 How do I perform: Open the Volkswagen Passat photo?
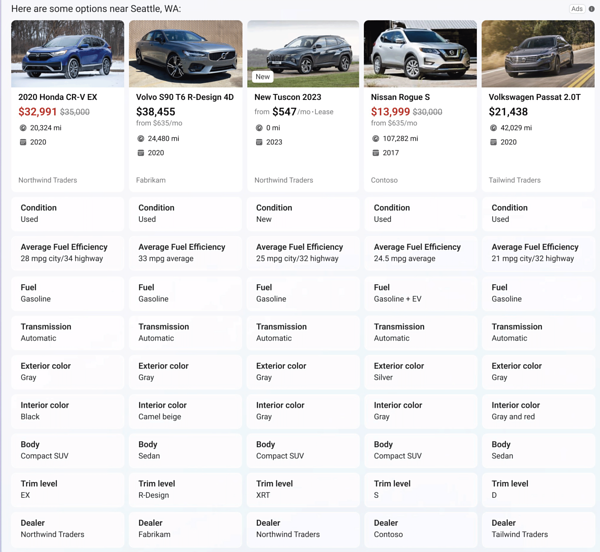pos(538,54)
